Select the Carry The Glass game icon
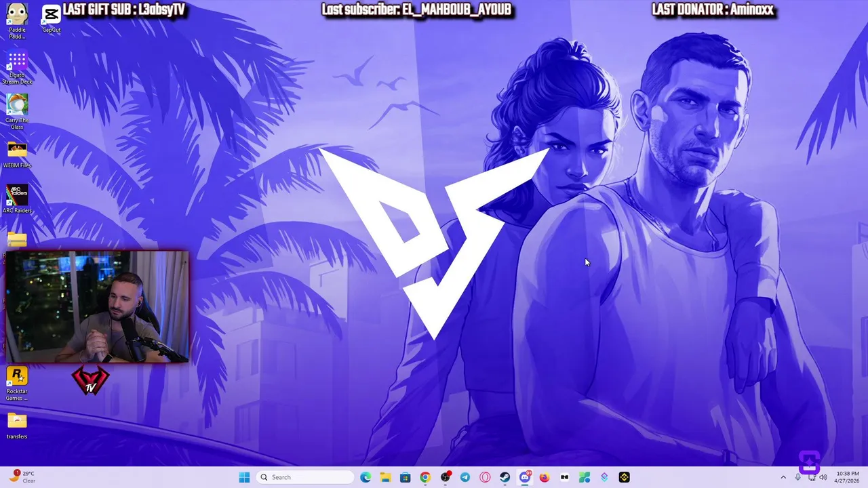Screen dimensions: 868x488 point(17,112)
